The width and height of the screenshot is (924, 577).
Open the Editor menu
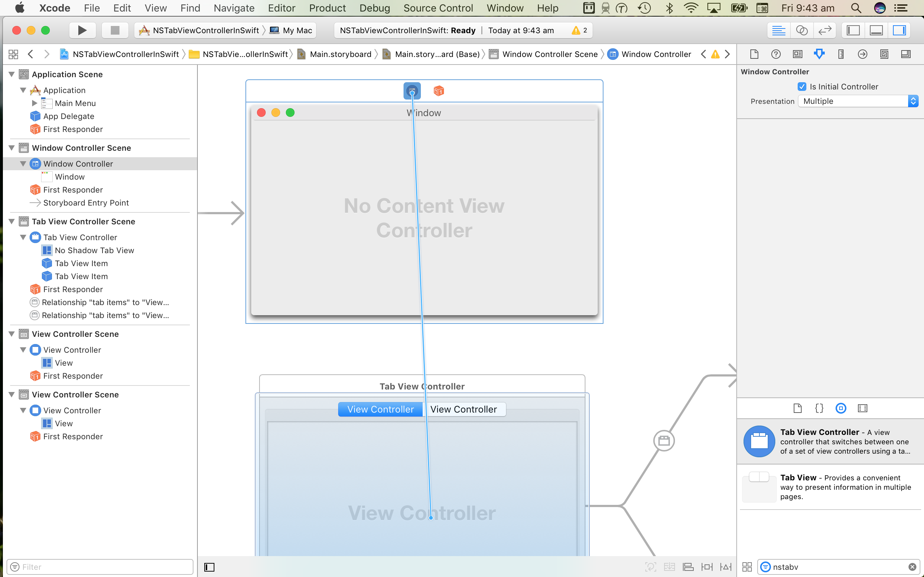[x=282, y=8]
